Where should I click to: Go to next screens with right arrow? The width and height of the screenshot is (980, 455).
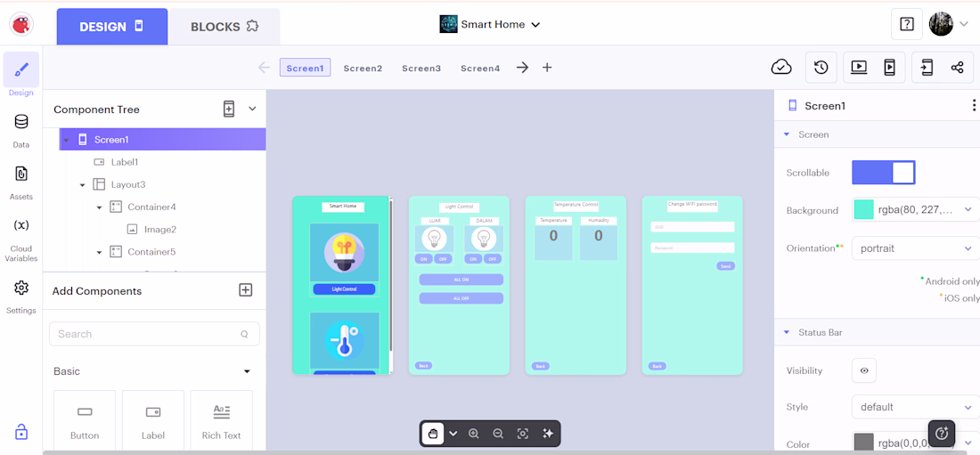(522, 68)
